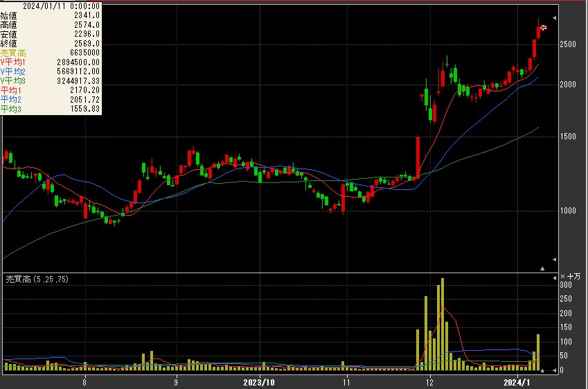Click the red arrow marker beside the latest candle
The image size is (588, 389).
tap(544, 28)
